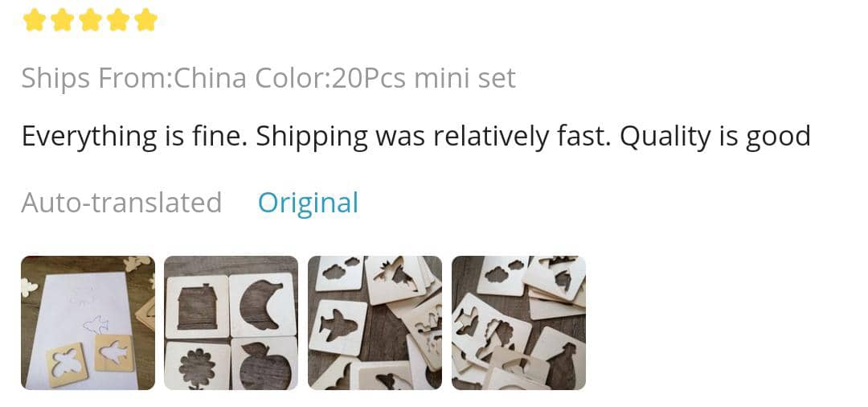This screenshot has height=407, width=868.
Task: Click the flower stencil in second photo
Action: [195, 368]
